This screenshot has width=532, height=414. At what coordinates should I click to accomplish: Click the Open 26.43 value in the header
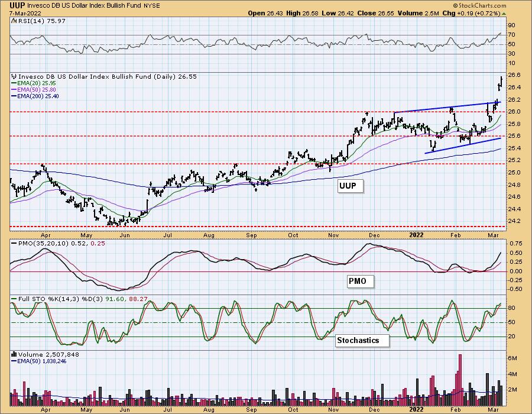(264, 13)
